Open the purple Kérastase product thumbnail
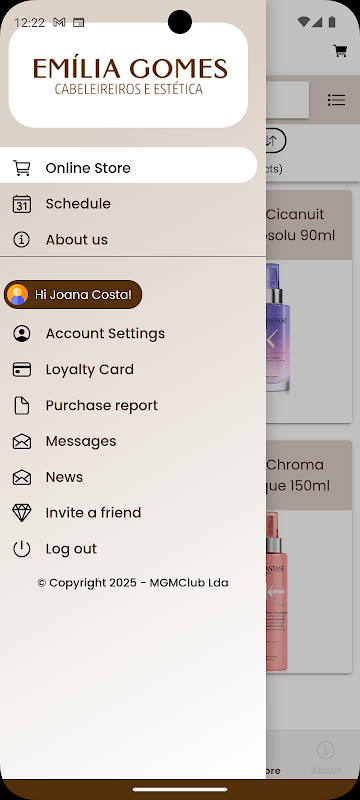The height and width of the screenshot is (800, 360). [278, 328]
